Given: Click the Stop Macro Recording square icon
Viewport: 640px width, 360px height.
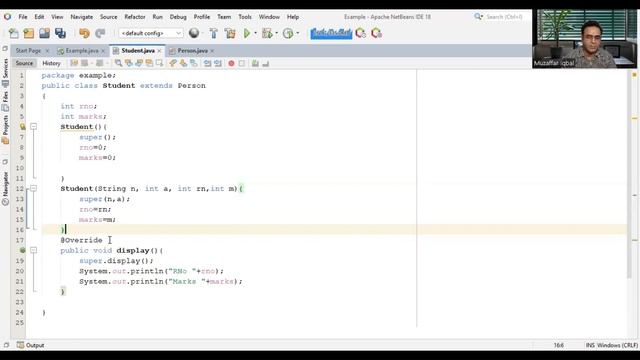Looking at the screenshot, I should [242, 63].
